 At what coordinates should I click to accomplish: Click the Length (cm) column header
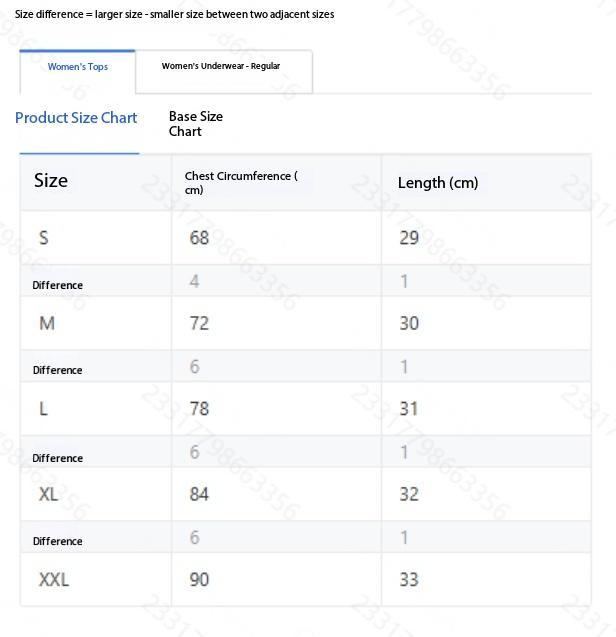coord(438,183)
